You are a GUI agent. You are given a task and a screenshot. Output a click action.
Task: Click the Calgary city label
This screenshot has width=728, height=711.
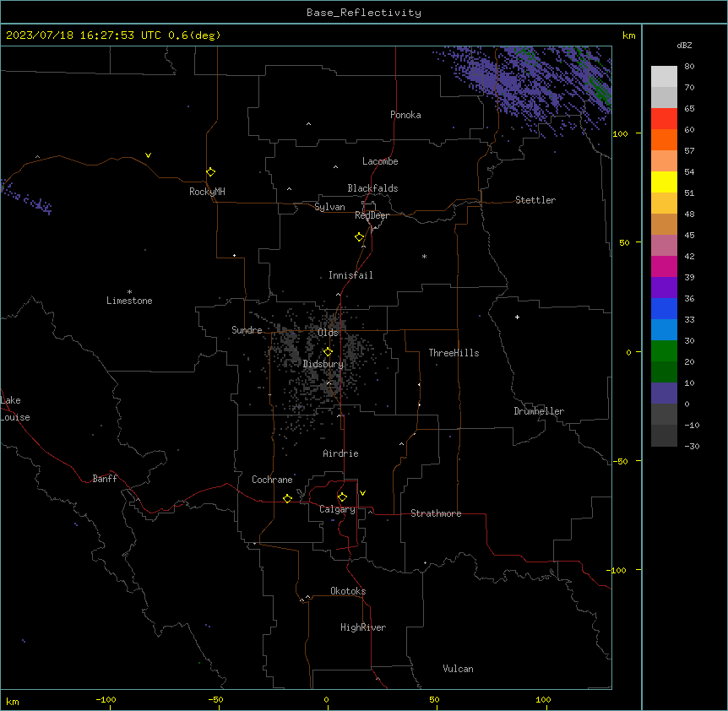337,509
